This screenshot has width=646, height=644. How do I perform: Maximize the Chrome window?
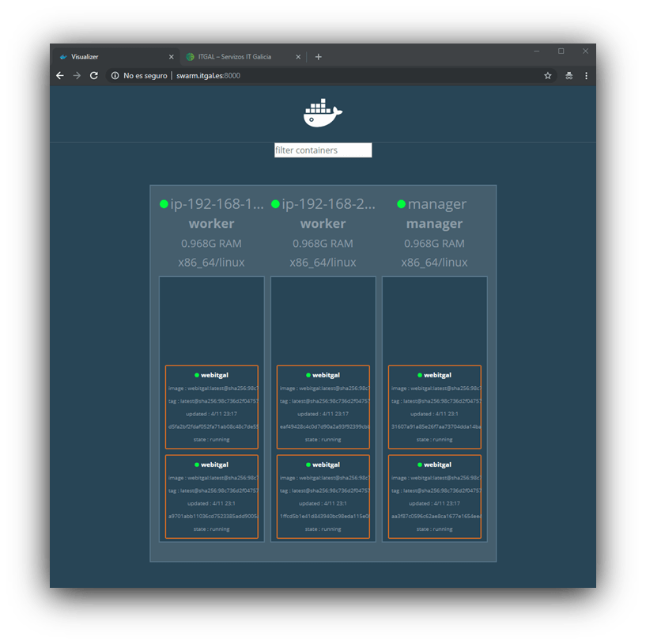(x=561, y=51)
